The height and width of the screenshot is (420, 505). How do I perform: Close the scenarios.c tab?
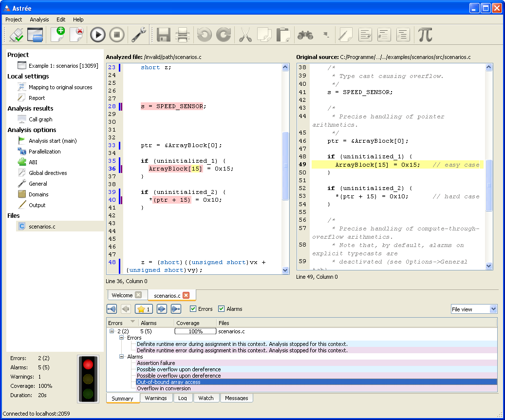point(186,295)
